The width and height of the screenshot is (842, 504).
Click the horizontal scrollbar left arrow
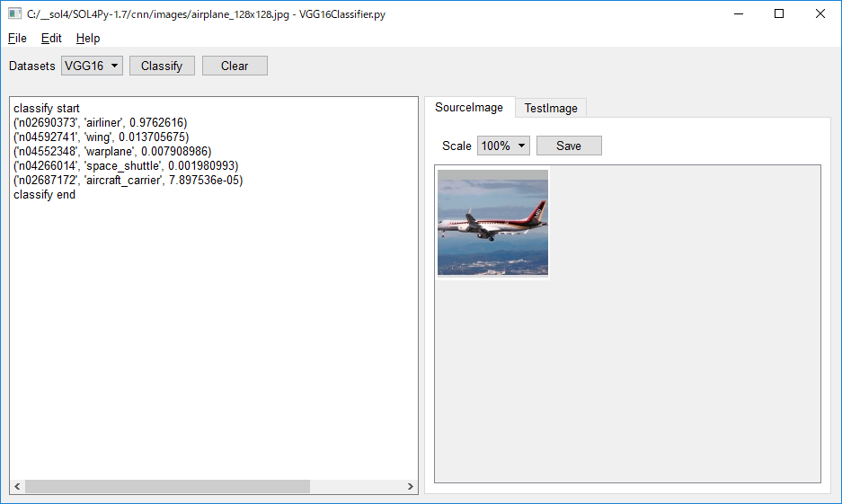(17, 486)
